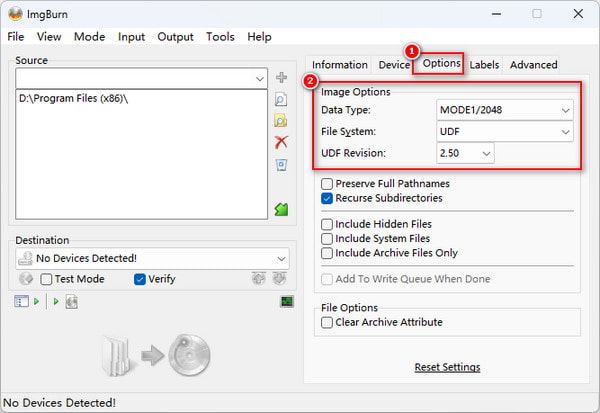Image resolution: width=600 pixels, height=413 pixels.
Task: Click the Reset Settings link
Action: click(447, 367)
